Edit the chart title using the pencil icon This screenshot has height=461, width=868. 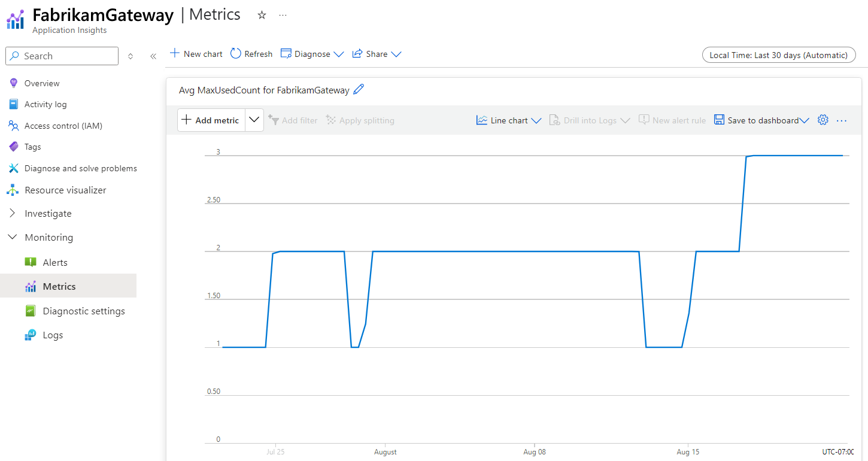tap(359, 89)
